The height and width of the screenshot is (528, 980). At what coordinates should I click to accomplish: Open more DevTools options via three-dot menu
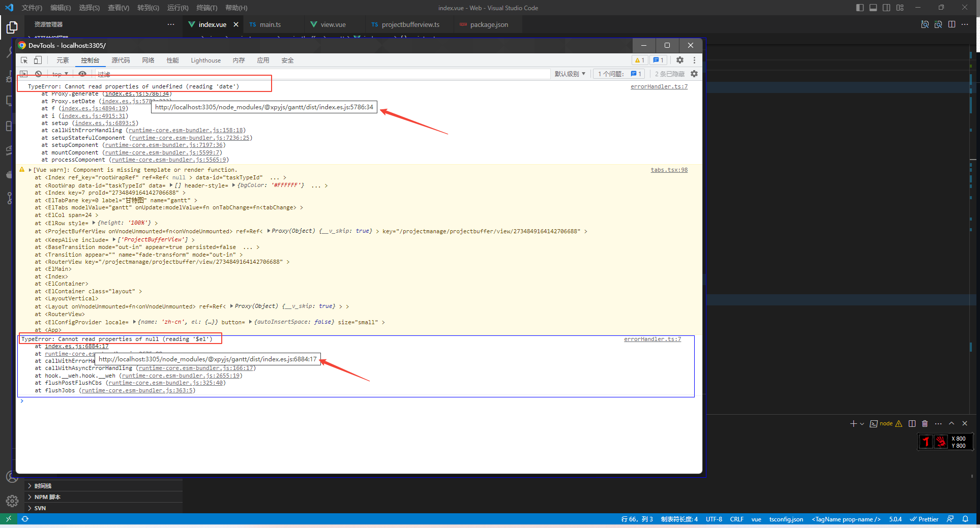pos(695,60)
